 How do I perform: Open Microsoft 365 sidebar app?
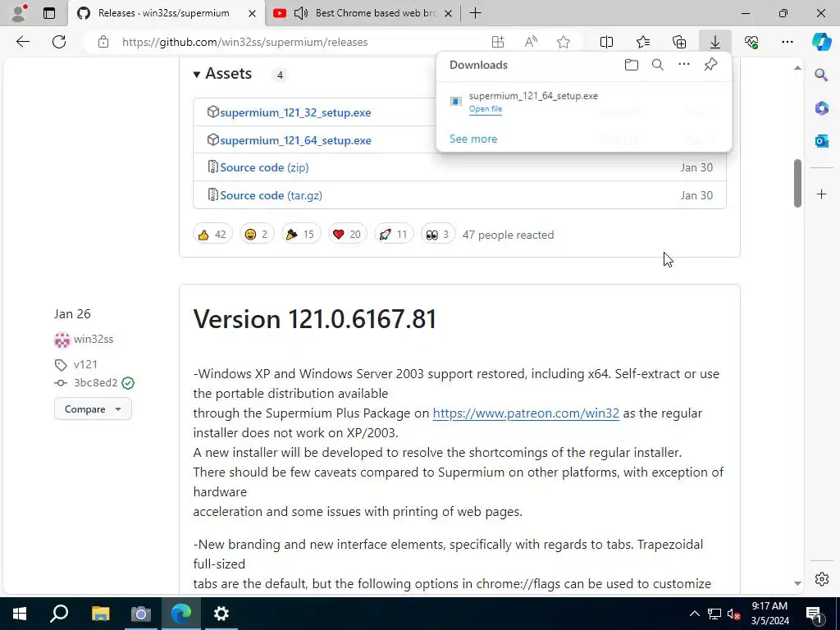point(821,107)
